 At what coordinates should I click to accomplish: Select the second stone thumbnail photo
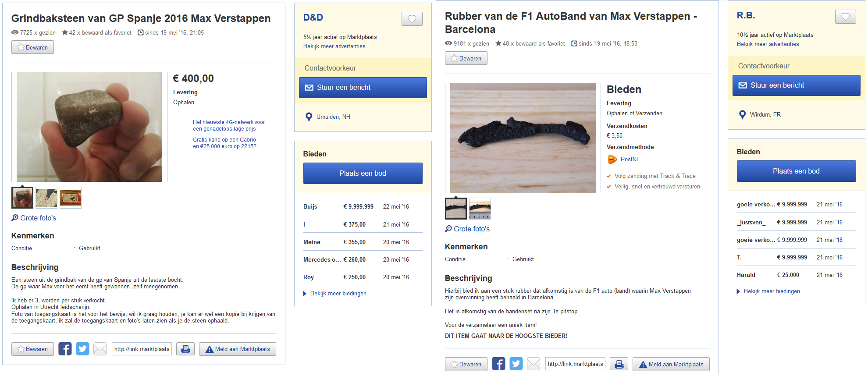pyautogui.click(x=46, y=198)
